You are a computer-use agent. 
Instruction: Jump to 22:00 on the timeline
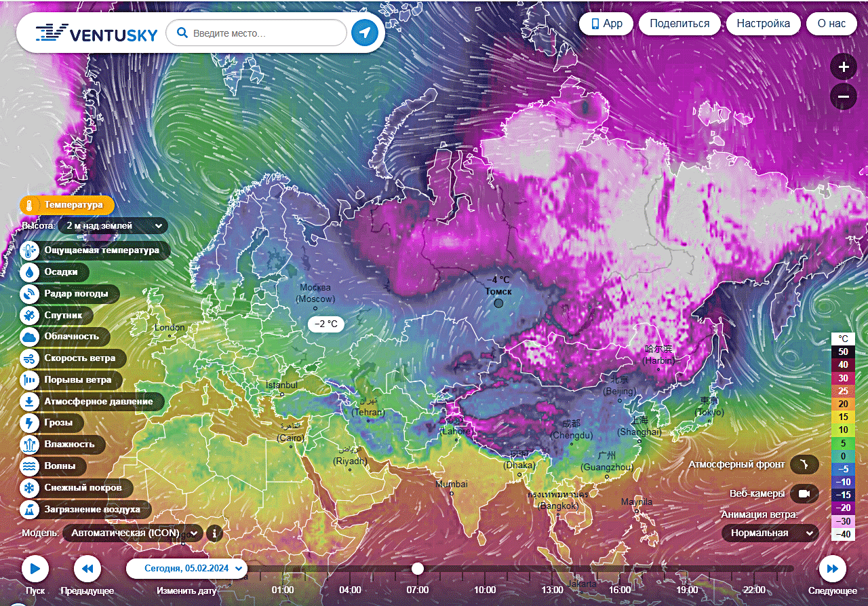click(754, 590)
